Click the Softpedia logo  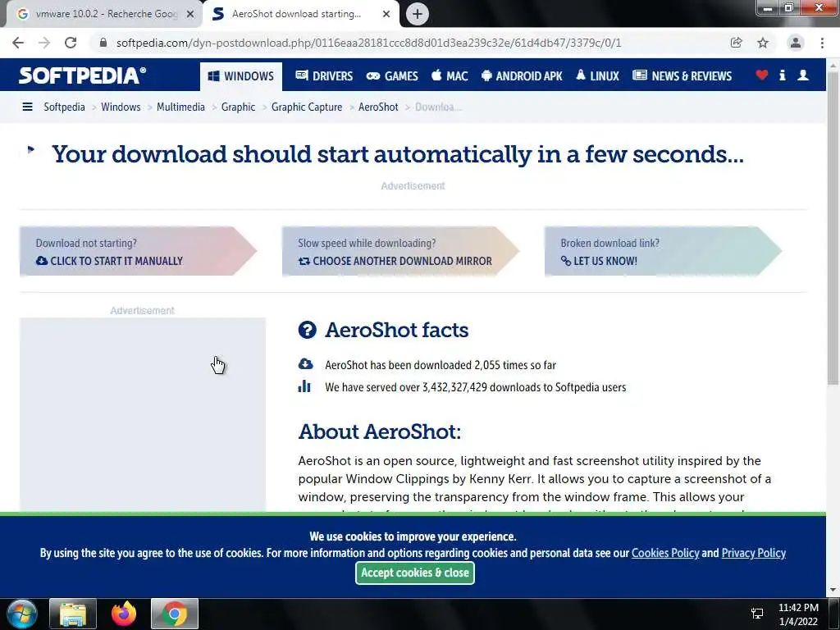pyautogui.click(x=83, y=75)
